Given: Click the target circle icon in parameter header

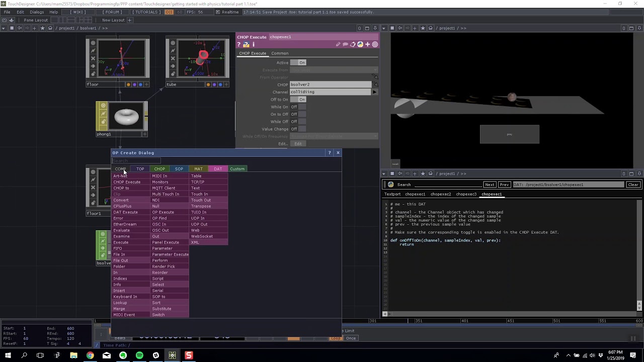Looking at the screenshot, I should [x=375, y=45].
